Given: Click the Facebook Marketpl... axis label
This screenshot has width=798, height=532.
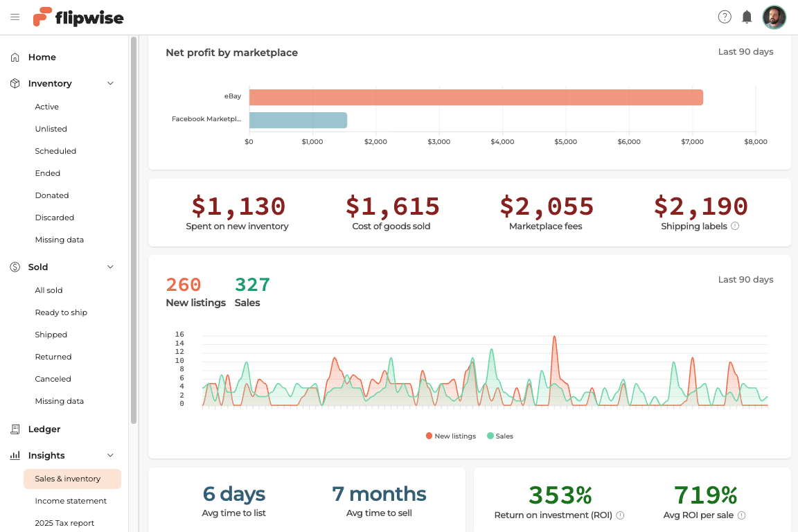Looking at the screenshot, I should coord(206,119).
